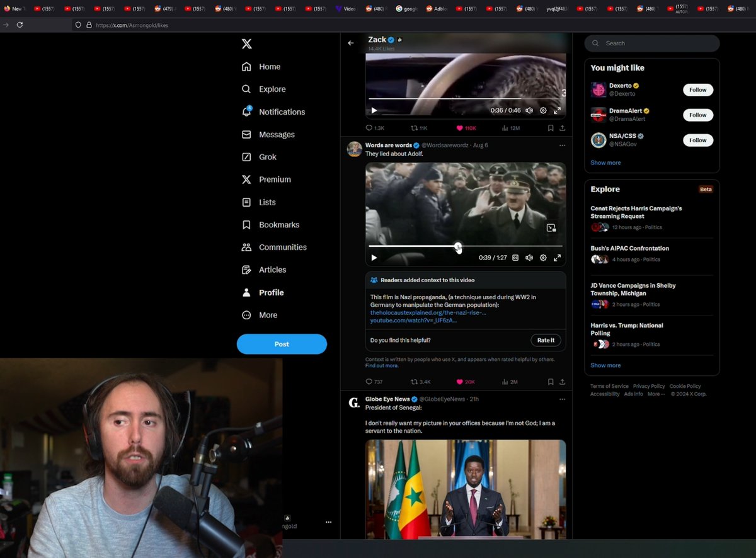Switch to the google browser tab
This screenshot has width=756, height=558.
[x=406, y=9]
